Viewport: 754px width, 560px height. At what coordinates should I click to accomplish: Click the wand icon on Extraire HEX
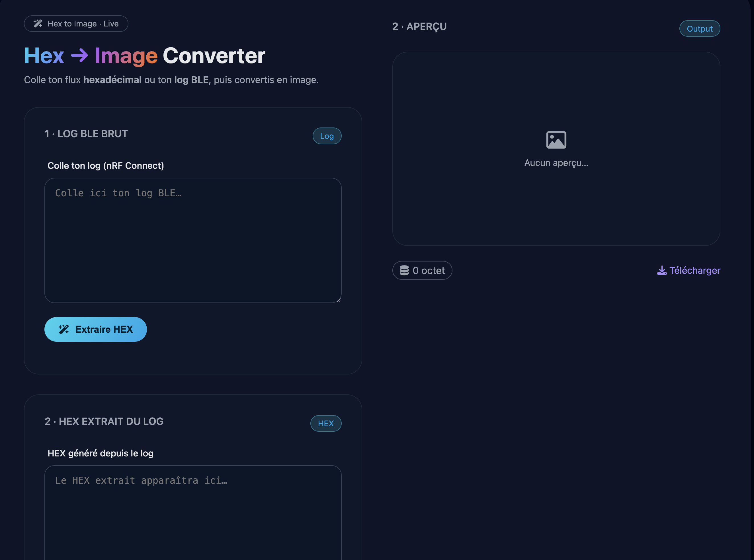(64, 329)
